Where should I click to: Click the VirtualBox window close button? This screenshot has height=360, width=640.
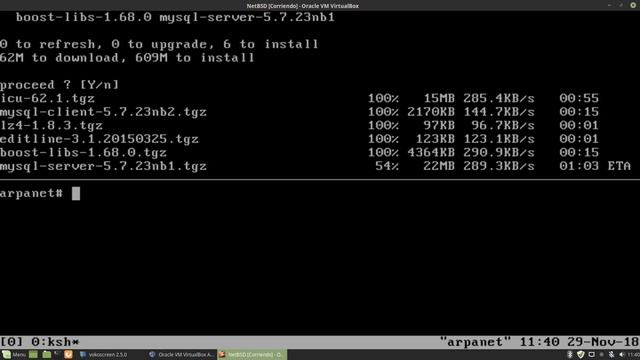(633, 5)
